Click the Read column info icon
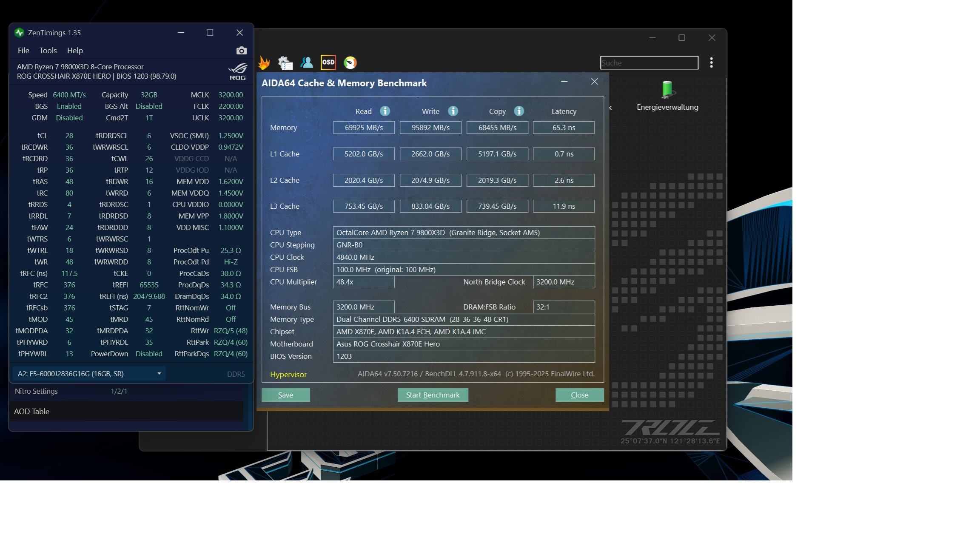Screen dimensions: 980x551 (x=385, y=111)
